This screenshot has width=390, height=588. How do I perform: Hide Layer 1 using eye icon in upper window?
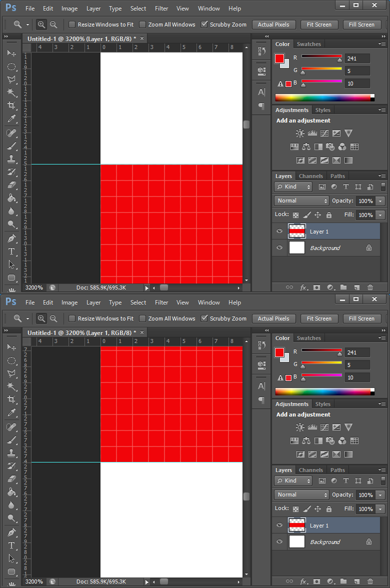tap(279, 231)
